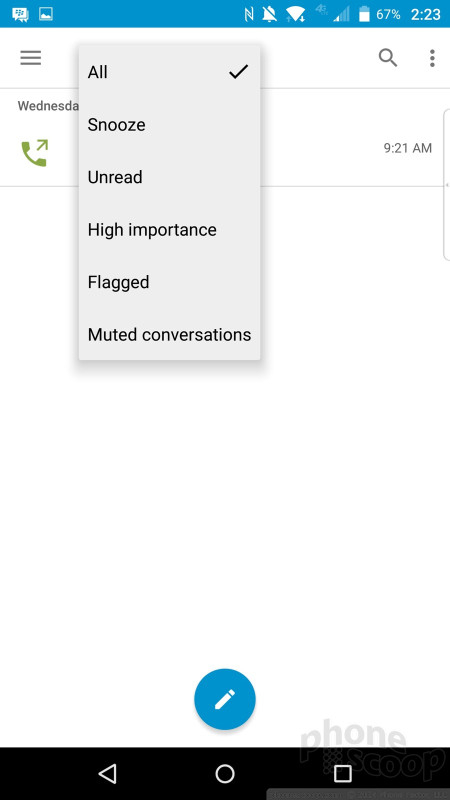Open the outgoing call entry icon
450x800 pixels.
click(35, 153)
